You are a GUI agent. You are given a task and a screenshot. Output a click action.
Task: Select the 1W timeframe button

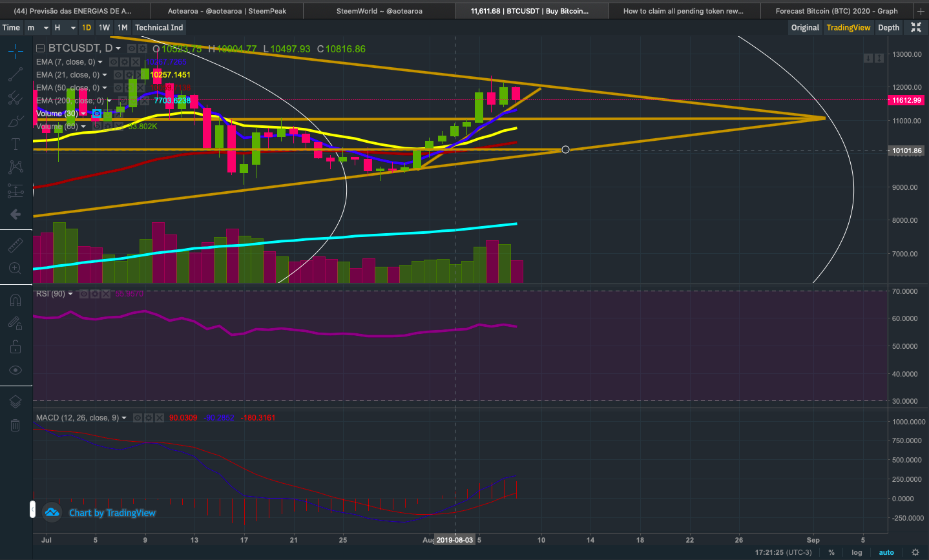pos(105,28)
